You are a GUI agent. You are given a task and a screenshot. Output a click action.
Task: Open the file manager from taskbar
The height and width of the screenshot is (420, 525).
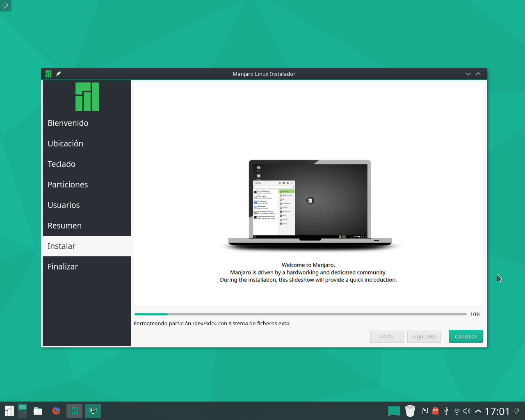[38, 411]
